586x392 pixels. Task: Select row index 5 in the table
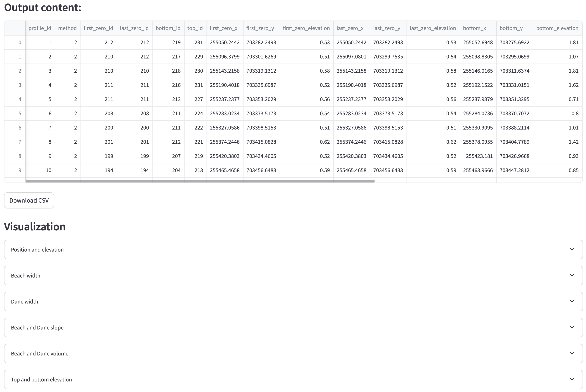click(15, 113)
